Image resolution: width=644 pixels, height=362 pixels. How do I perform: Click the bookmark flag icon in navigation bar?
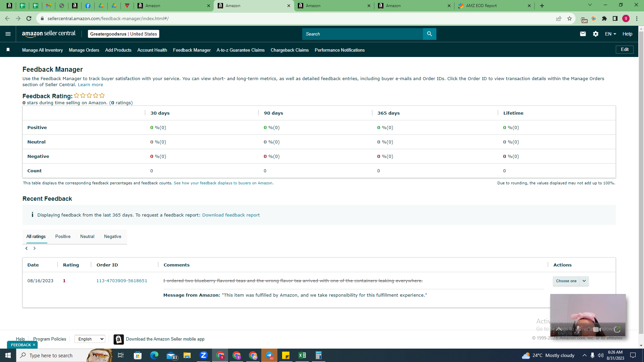(8, 50)
